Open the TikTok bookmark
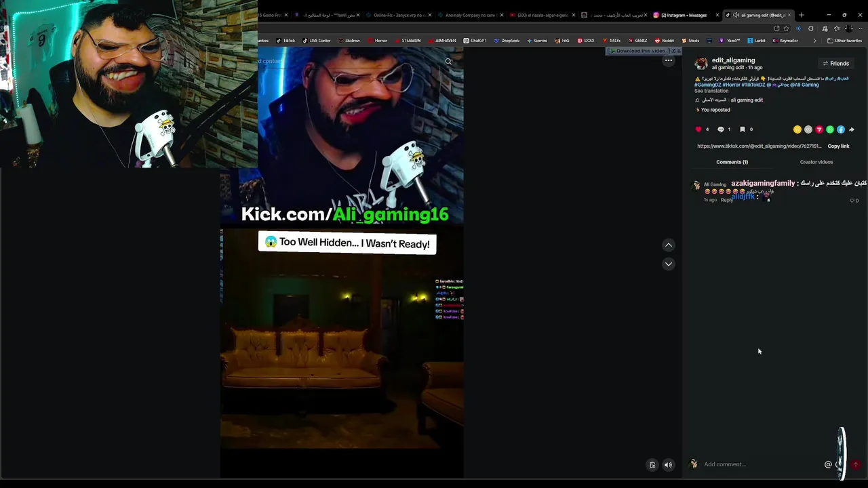 (285, 41)
